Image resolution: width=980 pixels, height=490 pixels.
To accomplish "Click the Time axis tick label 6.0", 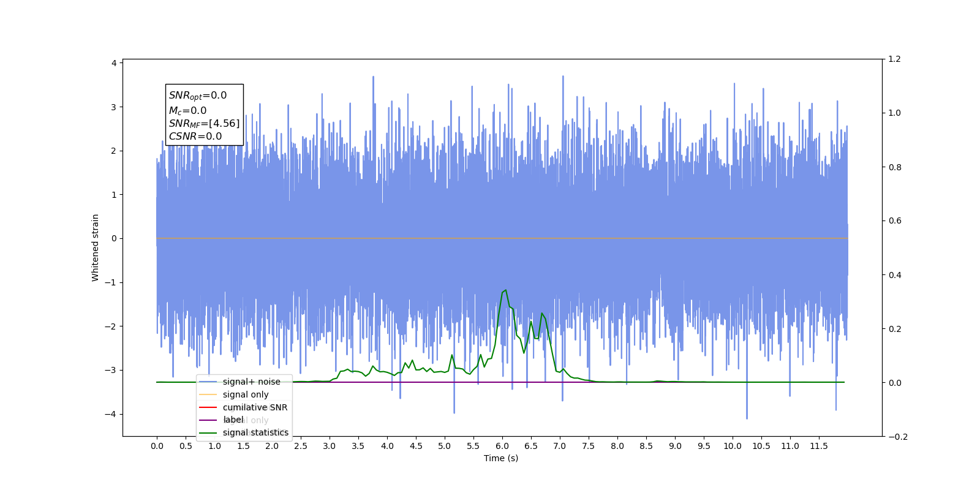I will (x=502, y=446).
